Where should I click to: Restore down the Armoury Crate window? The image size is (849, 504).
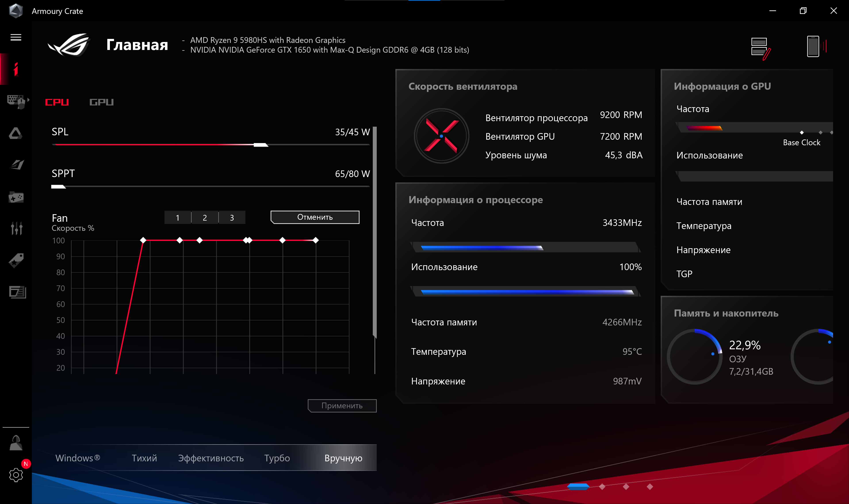803,11
